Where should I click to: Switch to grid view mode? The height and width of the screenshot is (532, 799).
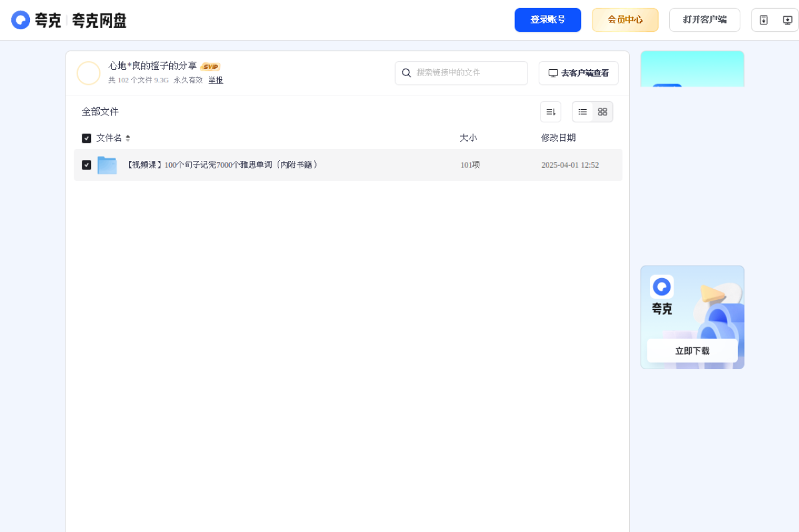click(602, 112)
